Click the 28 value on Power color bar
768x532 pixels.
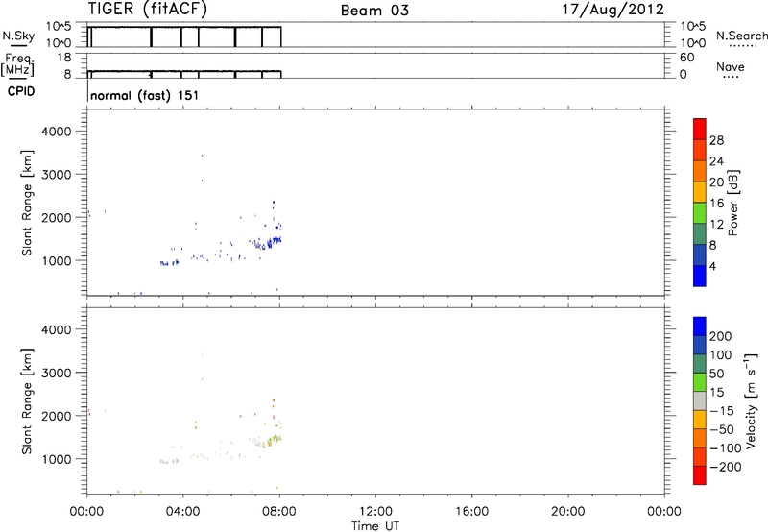point(716,140)
